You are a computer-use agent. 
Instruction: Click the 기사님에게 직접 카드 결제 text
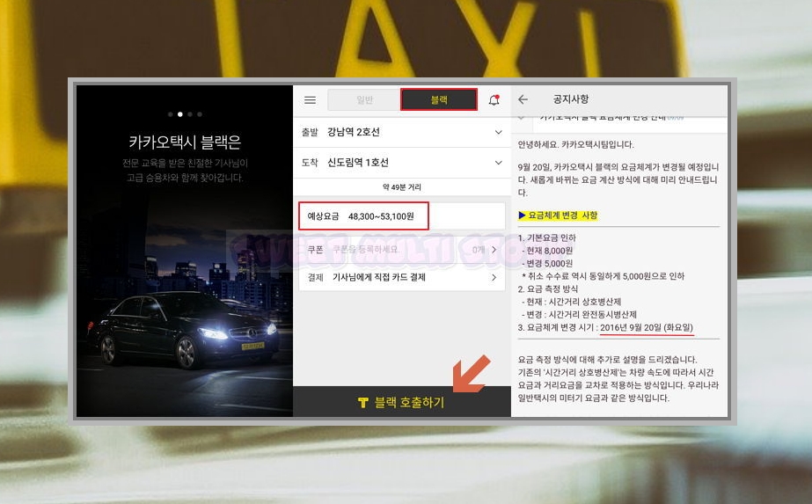click(379, 278)
